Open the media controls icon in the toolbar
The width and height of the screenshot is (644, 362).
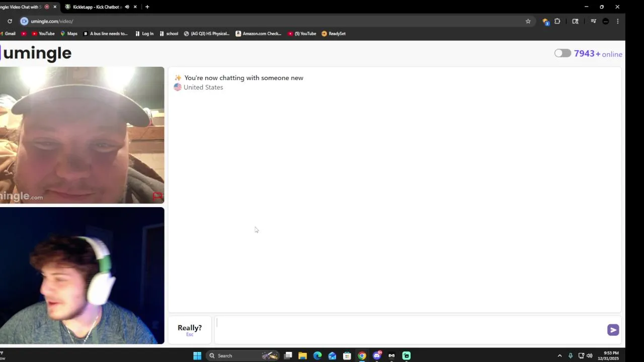tap(593, 21)
